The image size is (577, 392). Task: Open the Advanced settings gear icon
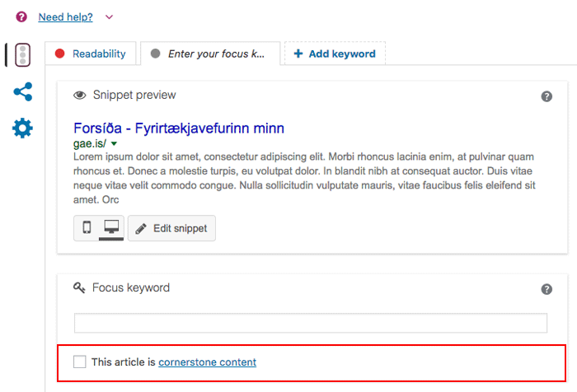pyautogui.click(x=22, y=128)
